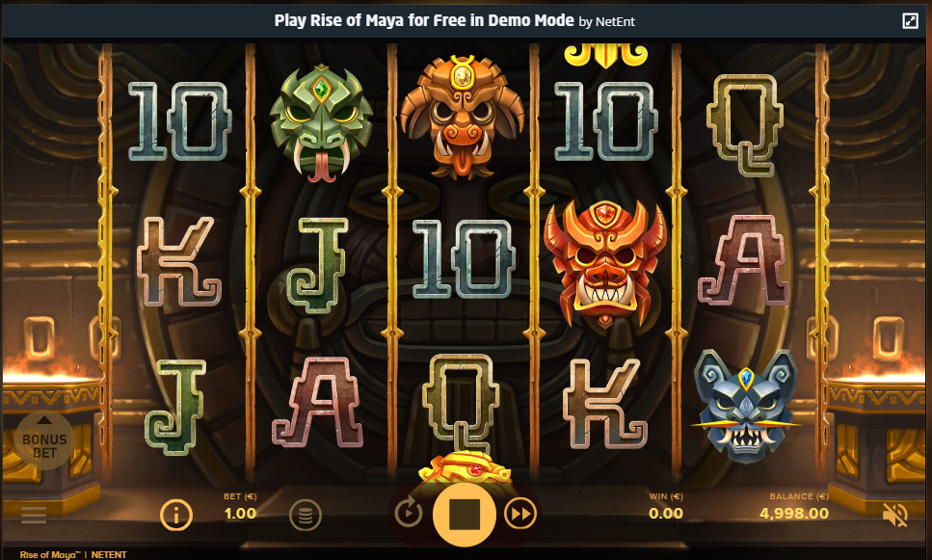This screenshot has width=932, height=560.
Task: Click the K symbol on the first reel
Action: [x=179, y=261]
